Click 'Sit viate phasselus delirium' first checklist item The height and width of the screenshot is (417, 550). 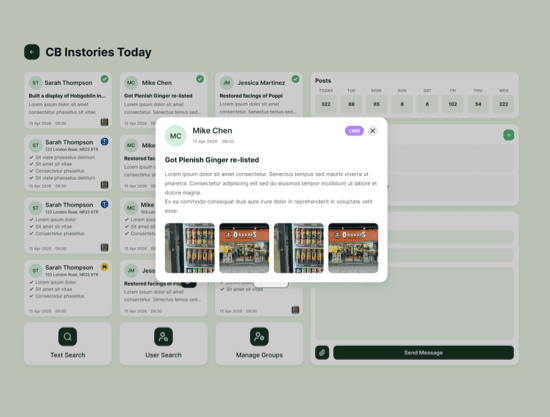point(62,157)
